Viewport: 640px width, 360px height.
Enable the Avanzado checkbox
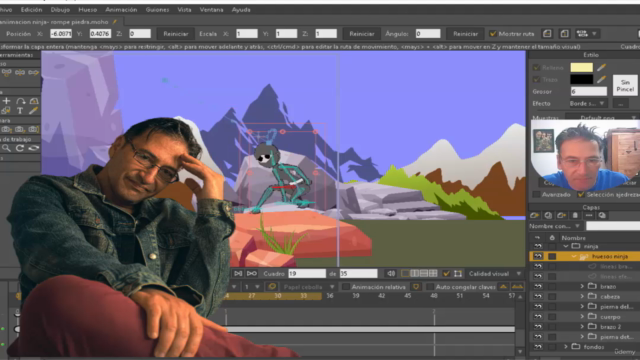tap(536, 195)
